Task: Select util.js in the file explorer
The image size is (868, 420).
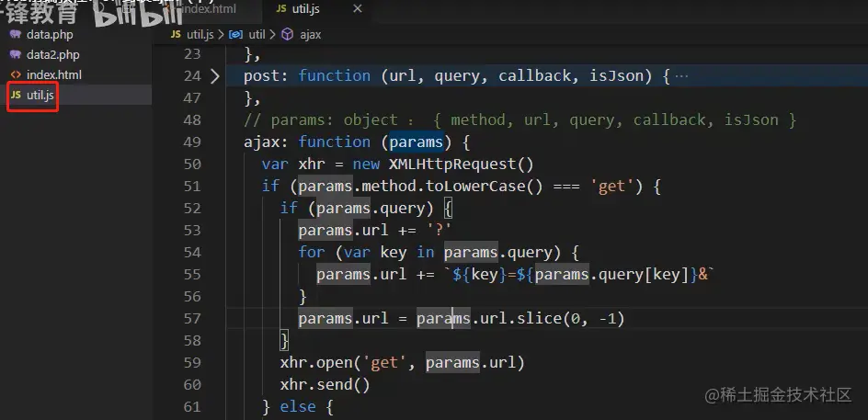Action: pos(40,96)
